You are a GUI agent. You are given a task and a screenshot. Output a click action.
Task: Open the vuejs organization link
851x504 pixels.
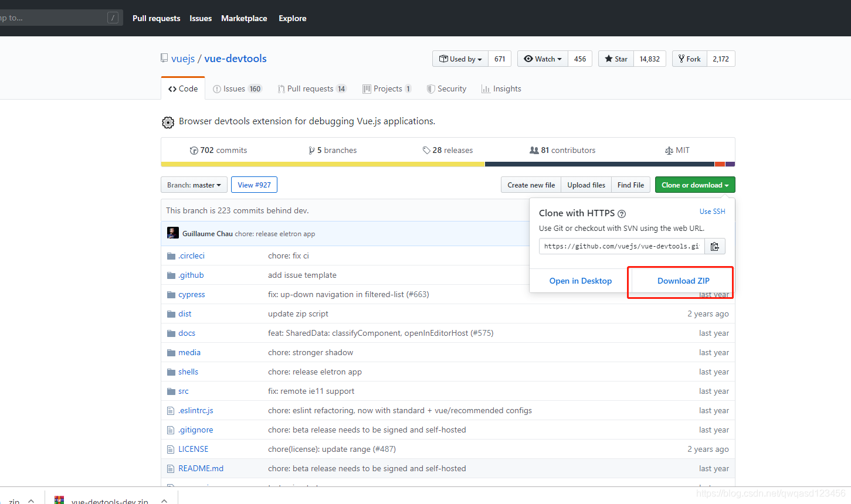[183, 59]
